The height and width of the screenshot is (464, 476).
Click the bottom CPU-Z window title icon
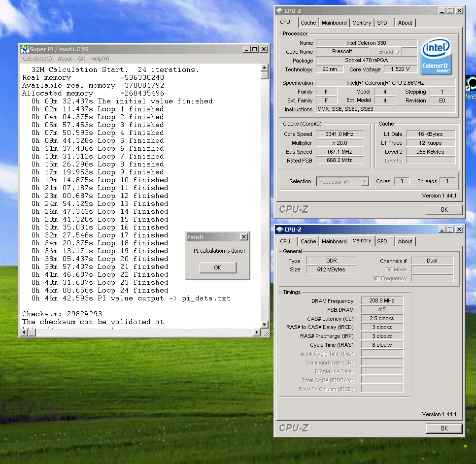(x=279, y=230)
